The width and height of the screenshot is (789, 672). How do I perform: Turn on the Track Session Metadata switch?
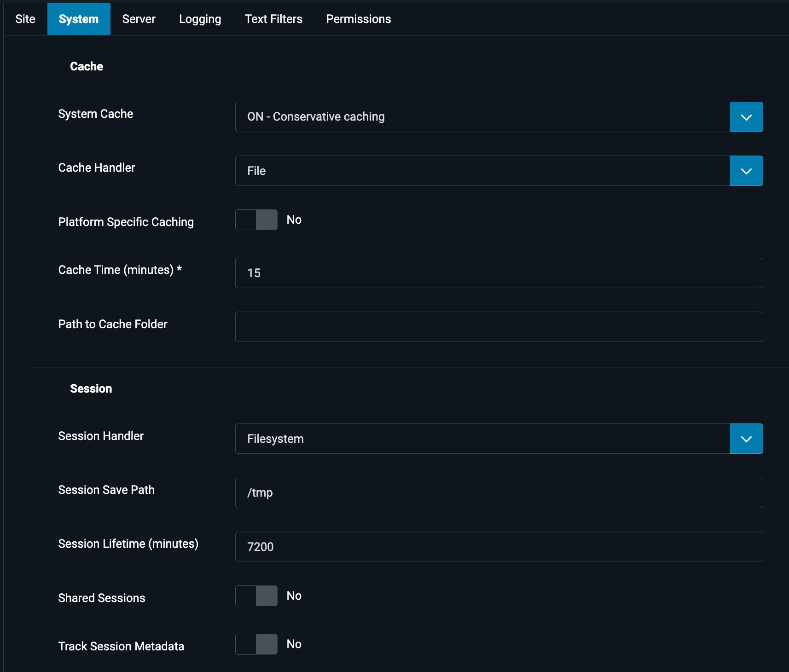pyautogui.click(x=256, y=644)
